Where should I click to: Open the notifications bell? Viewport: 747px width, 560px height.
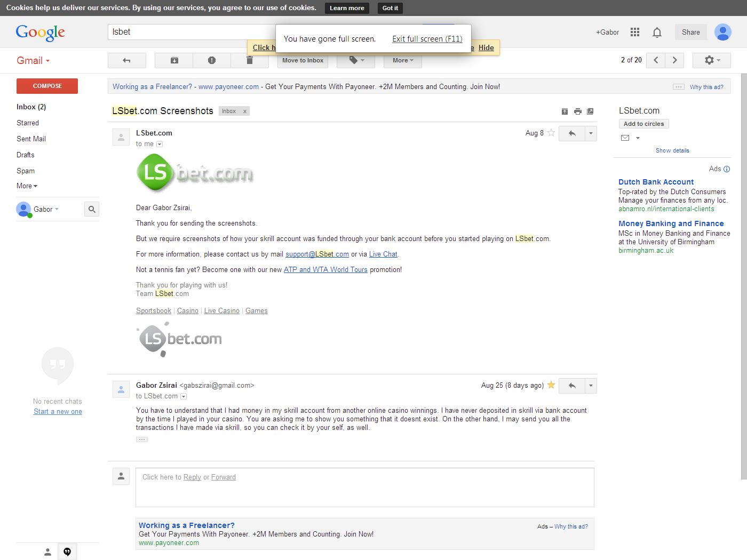tap(657, 33)
